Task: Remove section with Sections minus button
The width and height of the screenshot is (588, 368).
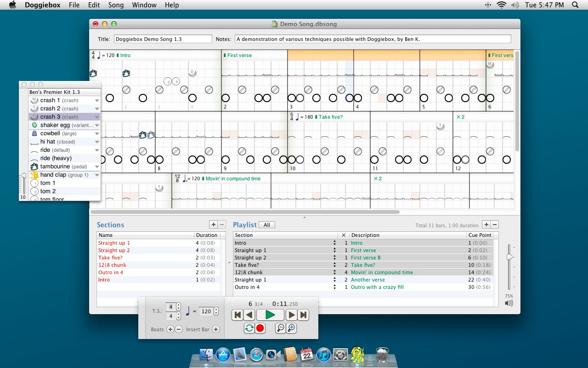Action: coord(222,224)
